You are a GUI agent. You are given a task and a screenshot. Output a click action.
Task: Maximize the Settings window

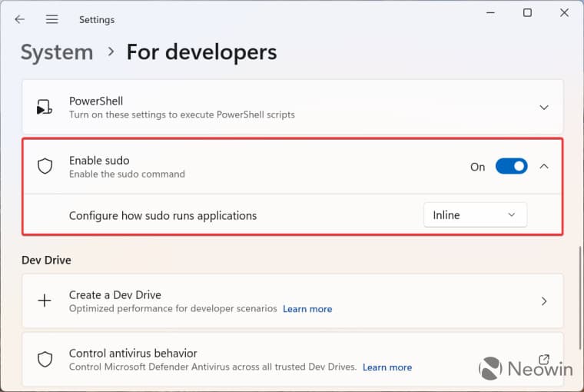pos(527,13)
